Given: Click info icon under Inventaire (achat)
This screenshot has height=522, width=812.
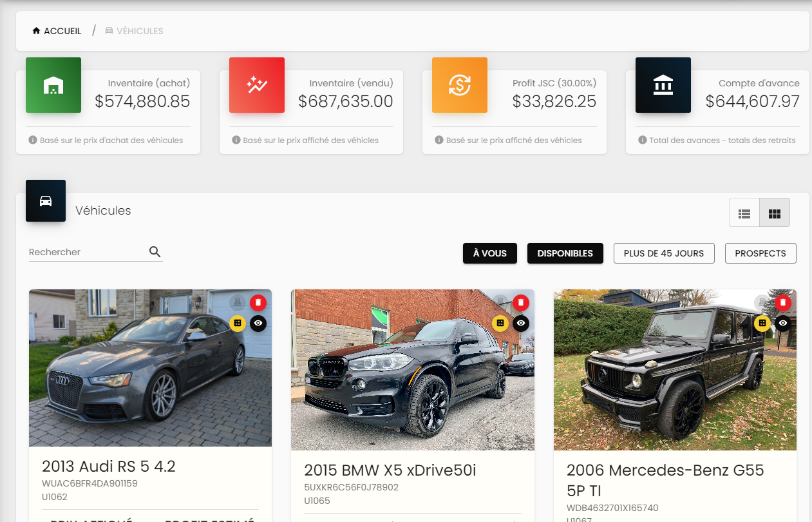Looking at the screenshot, I should [x=32, y=140].
